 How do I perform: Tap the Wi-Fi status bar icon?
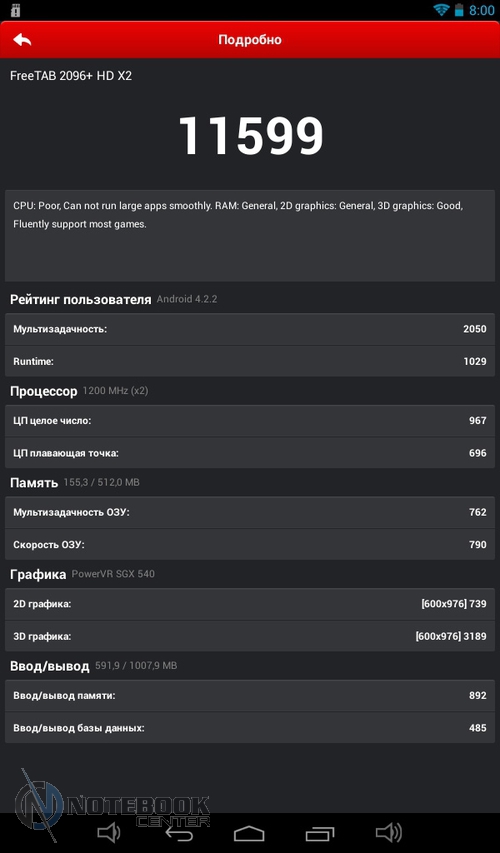tap(441, 10)
